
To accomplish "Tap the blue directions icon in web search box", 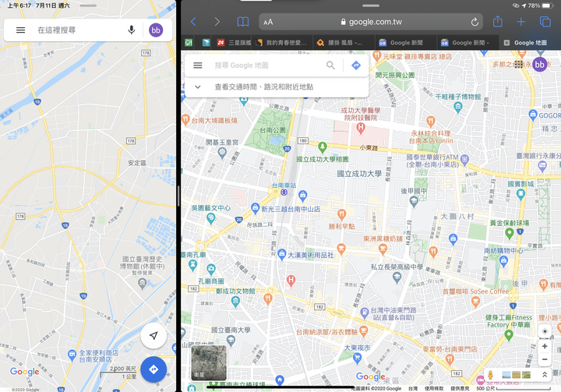I will click(x=356, y=65).
